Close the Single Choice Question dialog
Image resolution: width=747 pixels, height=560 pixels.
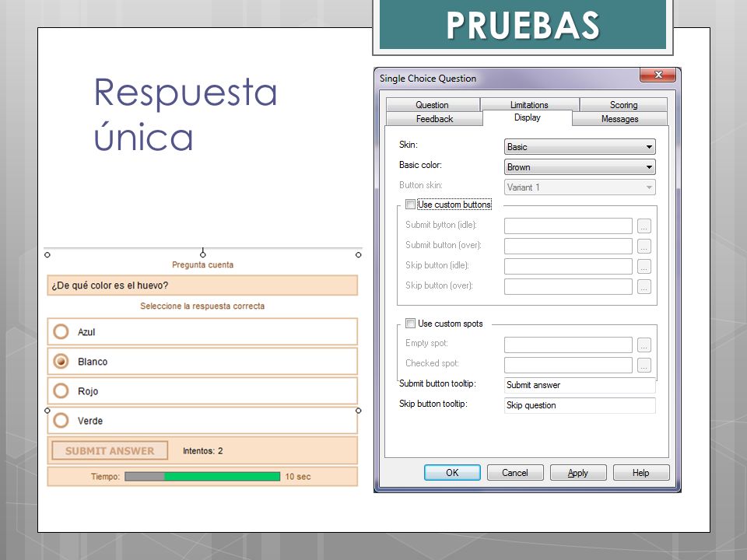[x=658, y=75]
